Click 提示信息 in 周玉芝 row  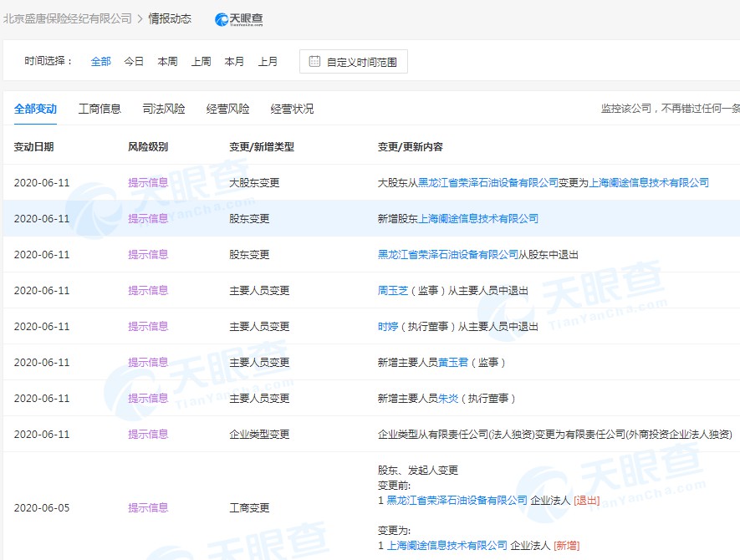coord(148,290)
